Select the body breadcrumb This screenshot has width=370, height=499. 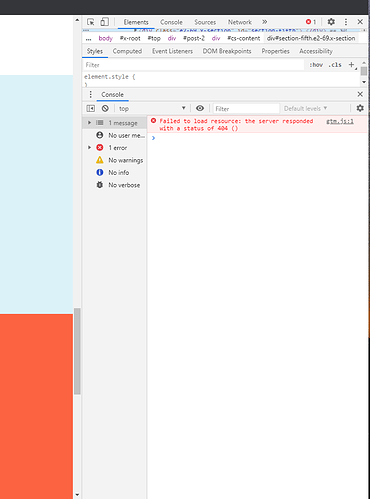click(x=105, y=38)
